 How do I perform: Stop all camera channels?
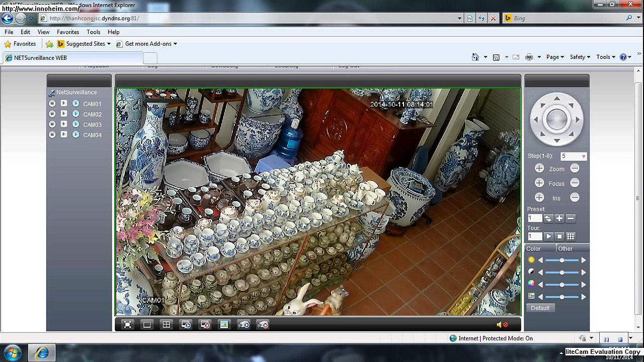pos(205,325)
